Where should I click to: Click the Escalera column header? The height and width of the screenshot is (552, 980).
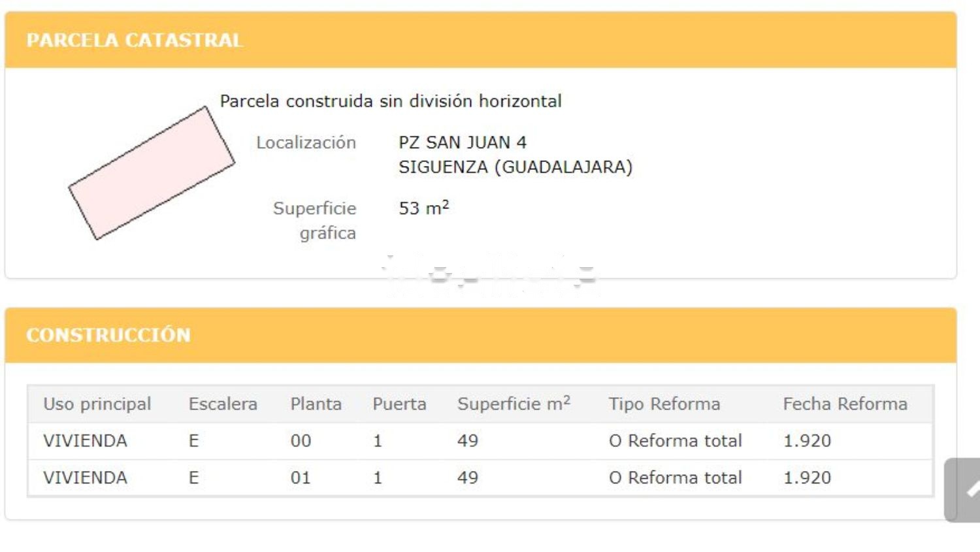pos(223,404)
